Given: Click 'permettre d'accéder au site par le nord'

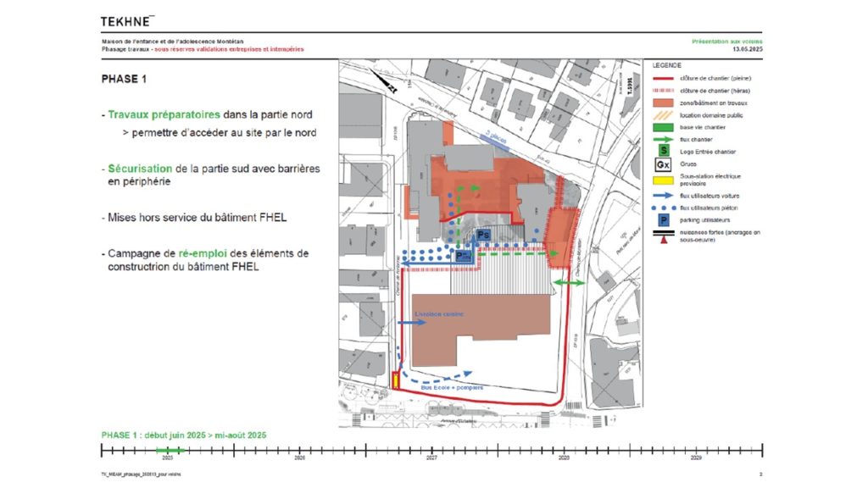Looking at the screenshot, I should [224, 133].
